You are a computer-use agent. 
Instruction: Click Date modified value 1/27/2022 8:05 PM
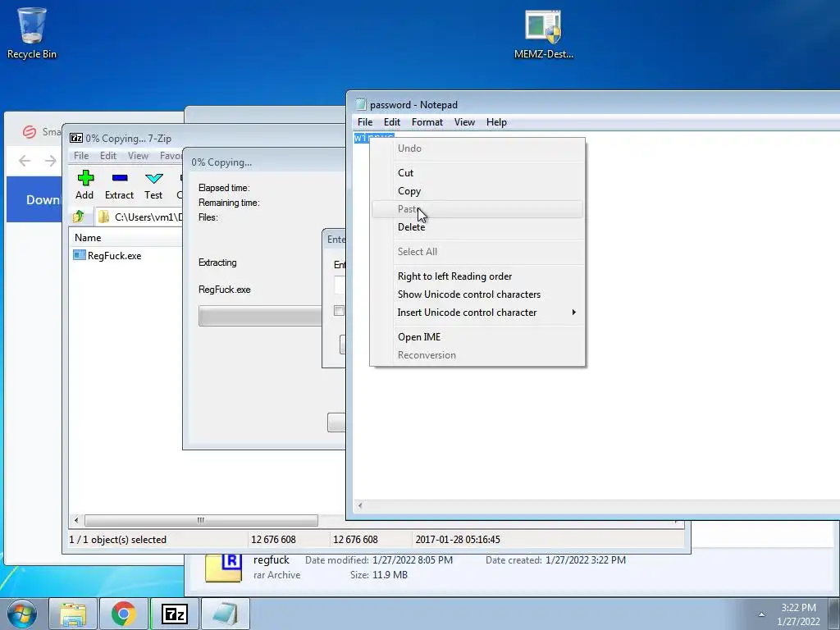point(413,559)
